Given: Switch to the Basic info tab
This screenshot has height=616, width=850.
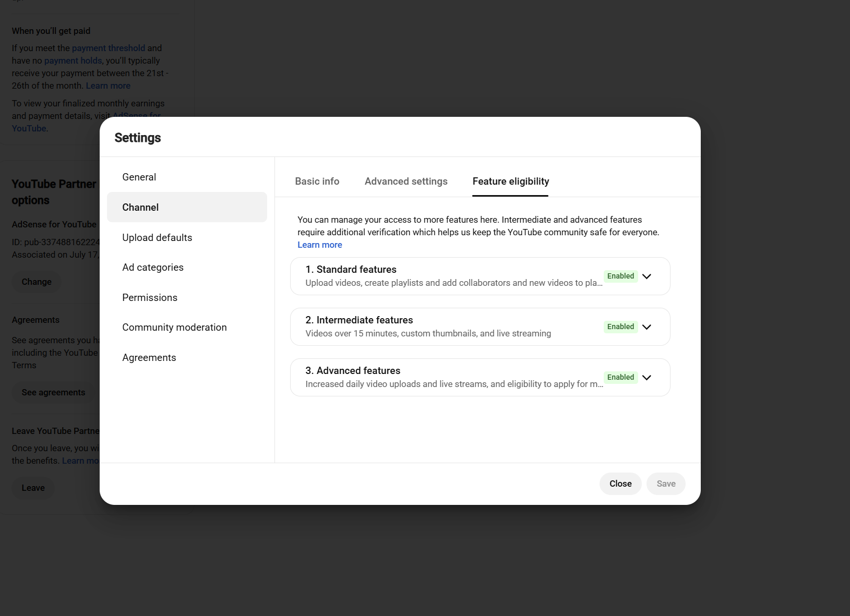Looking at the screenshot, I should point(317,182).
